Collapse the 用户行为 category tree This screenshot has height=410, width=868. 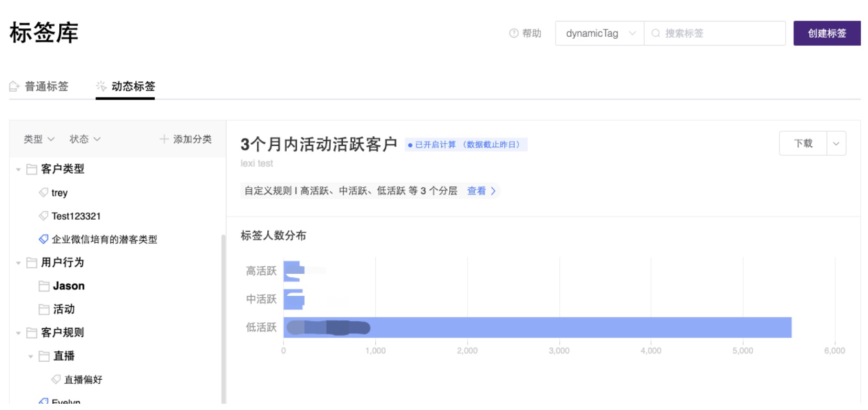[18, 263]
